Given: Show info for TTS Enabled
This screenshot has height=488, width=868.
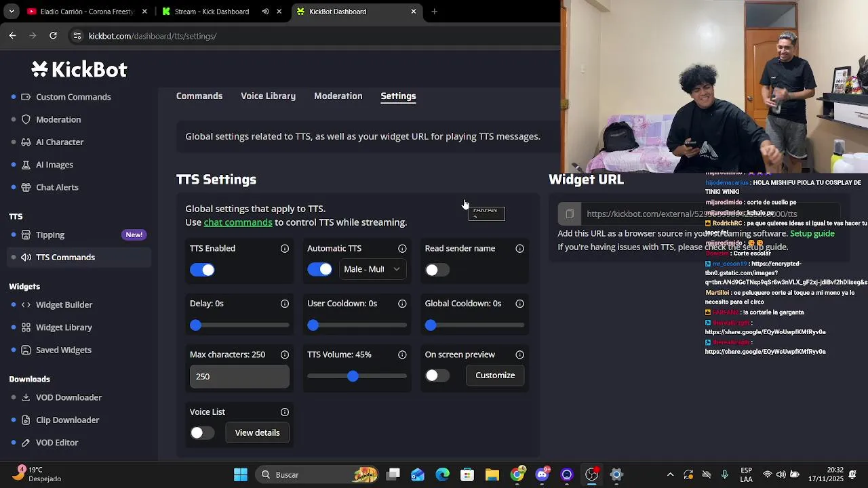Looking at the screenshot, I should pyautogui.click(x=285, y=249).
